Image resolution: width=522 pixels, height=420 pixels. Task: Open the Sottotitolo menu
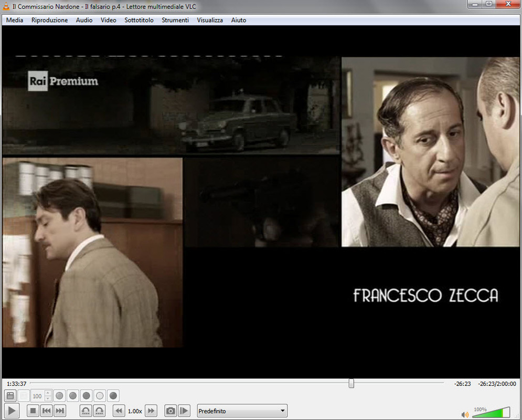coord(139,20)
